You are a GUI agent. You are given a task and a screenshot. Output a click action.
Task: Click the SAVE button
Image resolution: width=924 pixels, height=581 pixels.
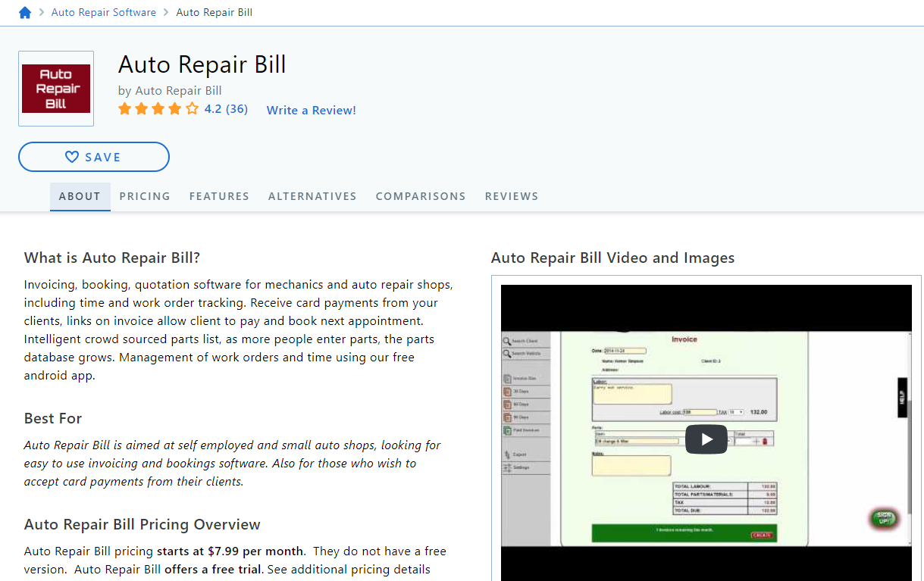[94, 157]
